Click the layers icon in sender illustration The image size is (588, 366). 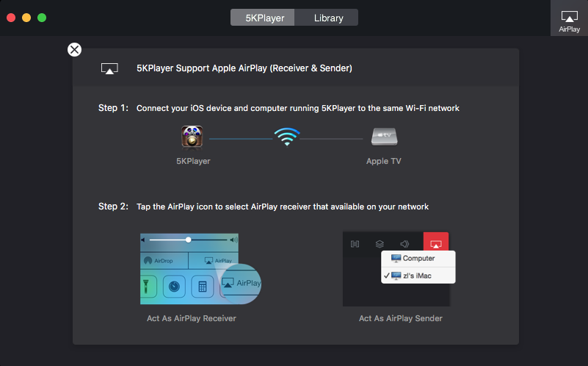[380, 244]
